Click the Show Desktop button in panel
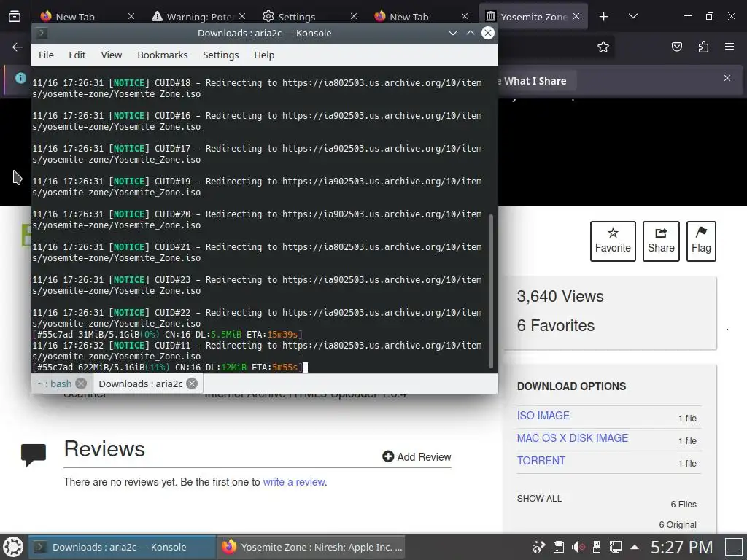 [734, 547]
